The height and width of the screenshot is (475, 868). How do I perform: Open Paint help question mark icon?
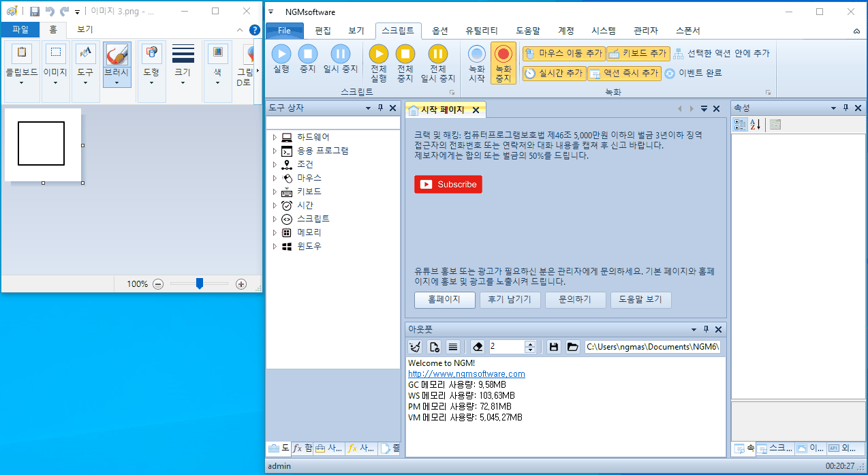click(255, 30)
